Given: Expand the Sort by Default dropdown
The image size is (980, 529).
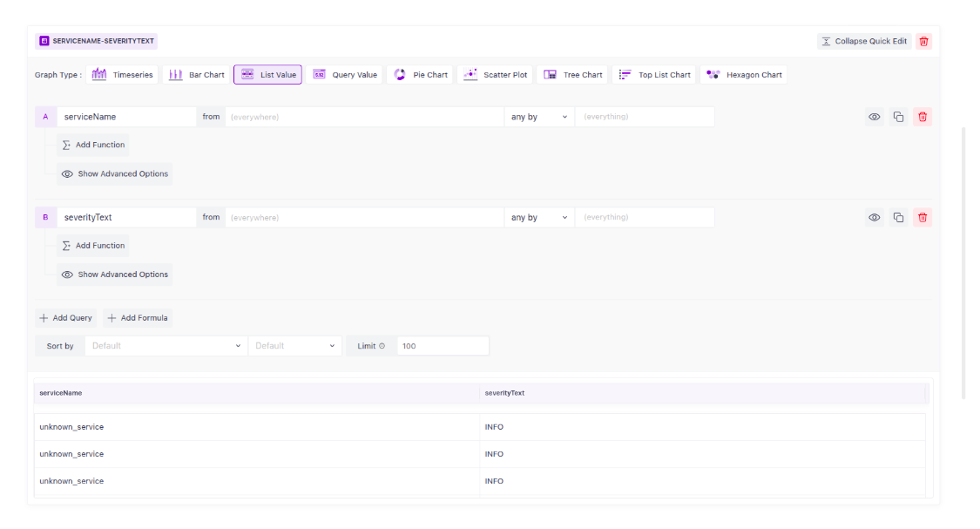Looking at the screenshot, I should coord(166,346).
